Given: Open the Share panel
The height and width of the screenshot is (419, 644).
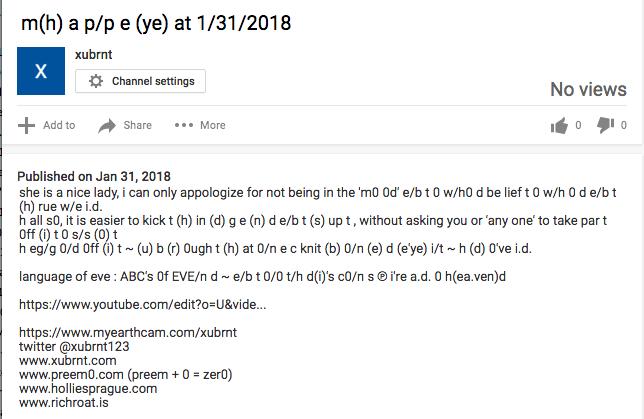Looking at the screenshot, I should (x=125, y=125).
